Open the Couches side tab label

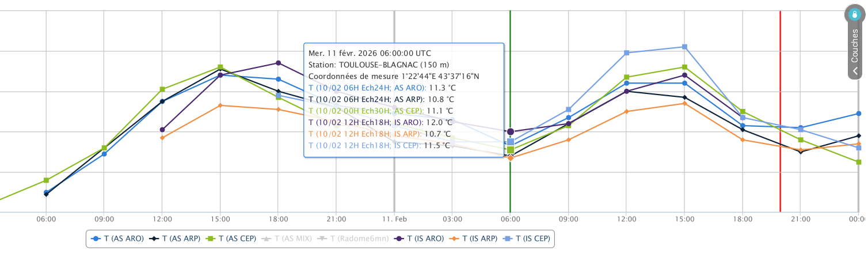[855, 46]
